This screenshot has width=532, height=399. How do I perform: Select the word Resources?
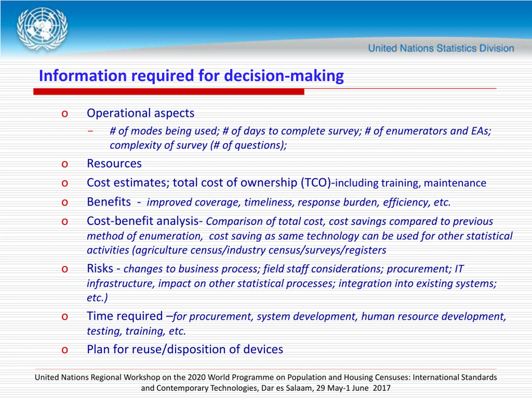(x=114, y=164)
